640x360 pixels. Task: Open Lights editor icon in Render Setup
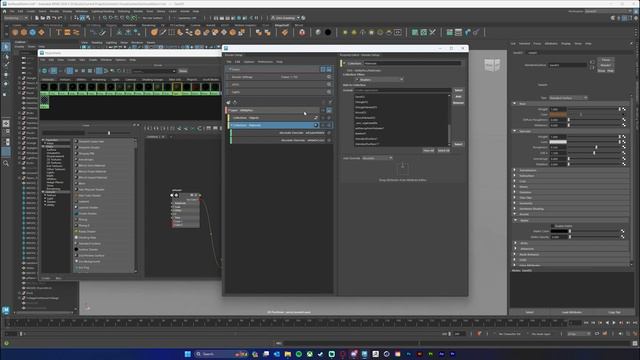point(329,92)
